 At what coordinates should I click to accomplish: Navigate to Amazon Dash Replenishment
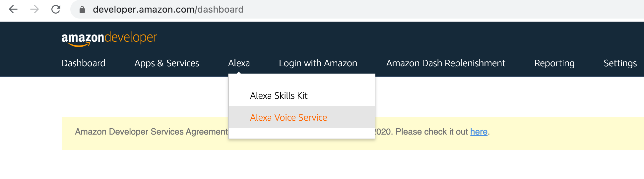(x=445, y=63)
